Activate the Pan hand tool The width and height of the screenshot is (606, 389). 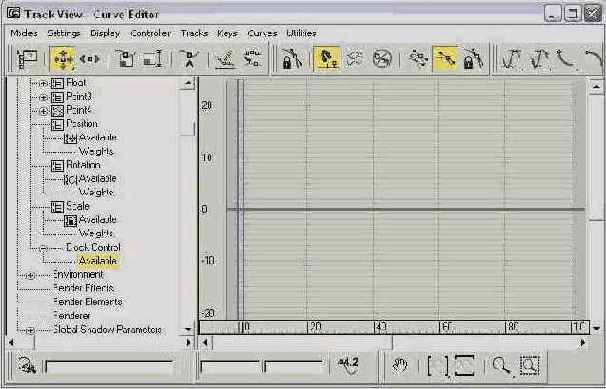[x=399, y=365]
